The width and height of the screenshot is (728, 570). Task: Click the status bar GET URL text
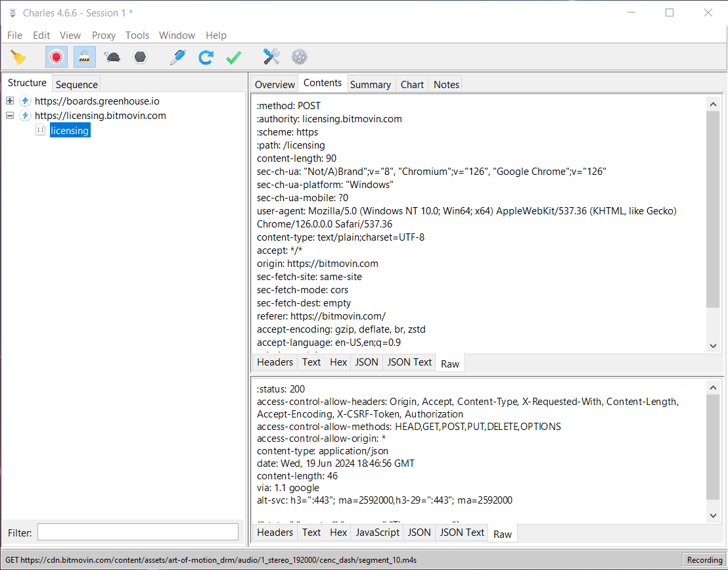tap(211, 559)
